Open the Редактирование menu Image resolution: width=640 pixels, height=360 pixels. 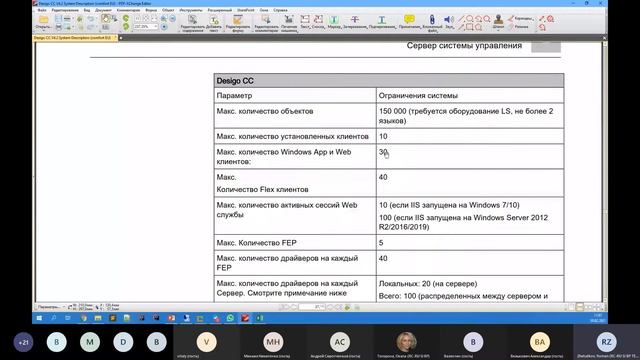point(65,10)
